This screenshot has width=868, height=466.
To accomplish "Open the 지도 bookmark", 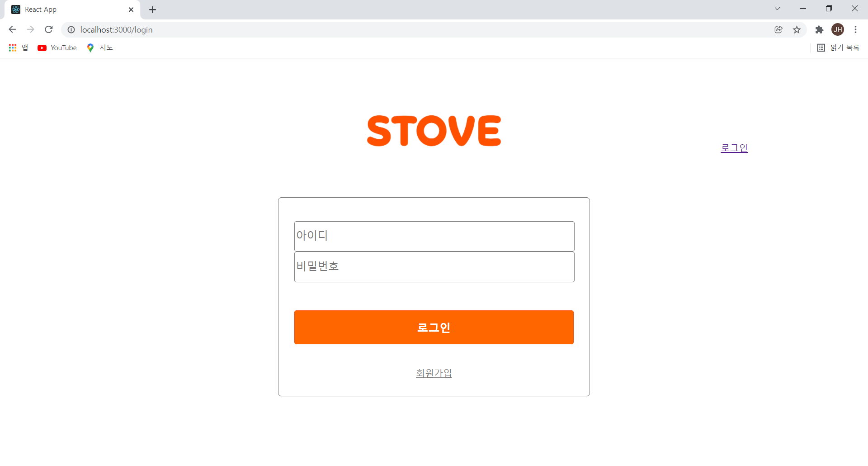I will click(x=99, y=48).
